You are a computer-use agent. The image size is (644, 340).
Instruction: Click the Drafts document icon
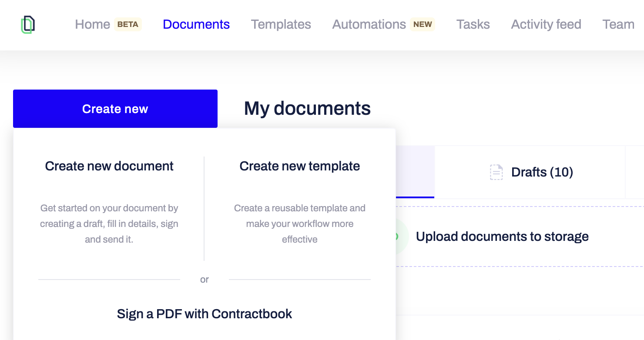[x=496, y=172]
